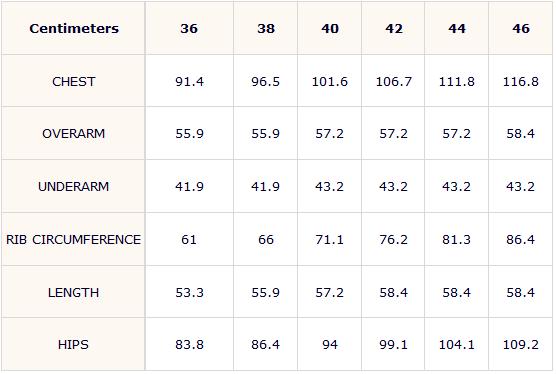Click hips value 94 cell
The image size is (556, 374).
click(329, 344)
